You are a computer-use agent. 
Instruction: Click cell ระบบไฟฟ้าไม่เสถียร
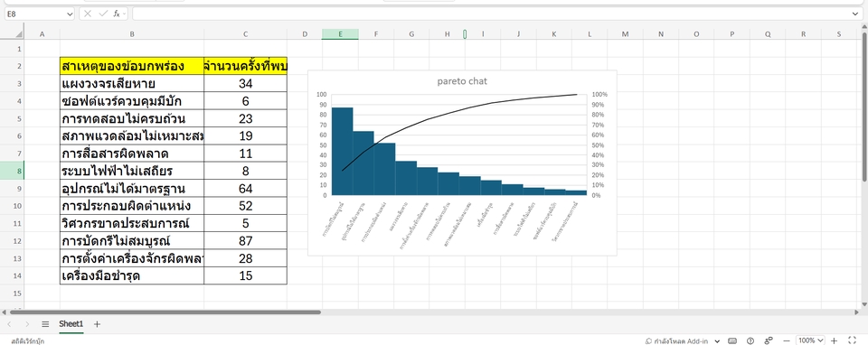tap(132, 171)
